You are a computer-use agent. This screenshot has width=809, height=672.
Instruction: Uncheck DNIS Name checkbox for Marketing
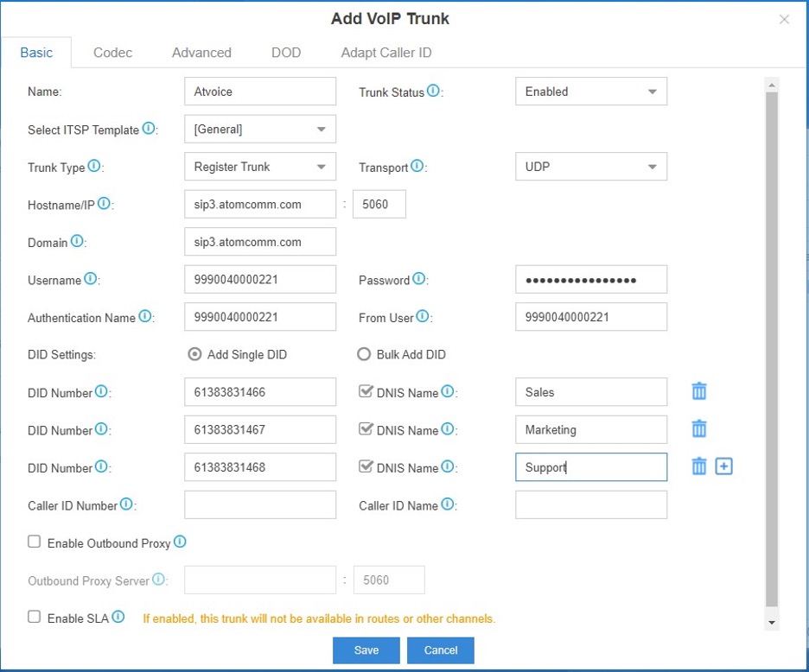366,429
